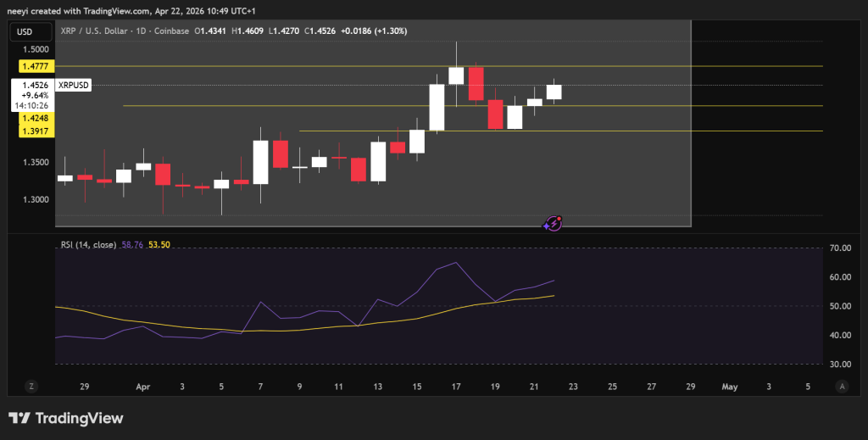Screen dimensions: 868x440
Task: Click the RSI (14, close) indicator legend
Action: [x=89, y=245]
